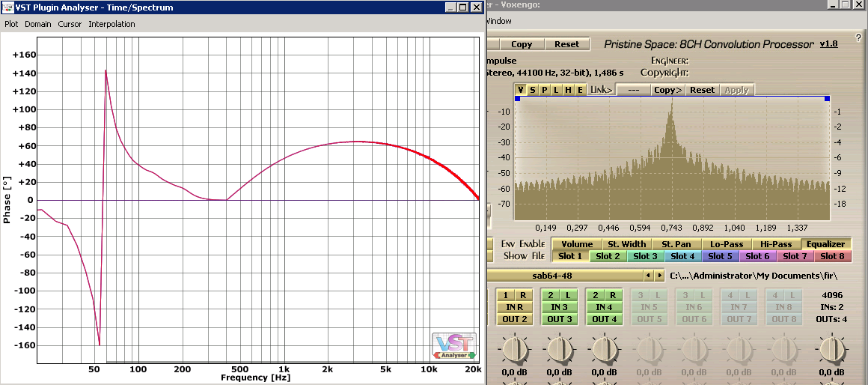The height and width of the screenshot is (385, 868).
Task: Open the v1.8 version link
Action: (828, 43)
